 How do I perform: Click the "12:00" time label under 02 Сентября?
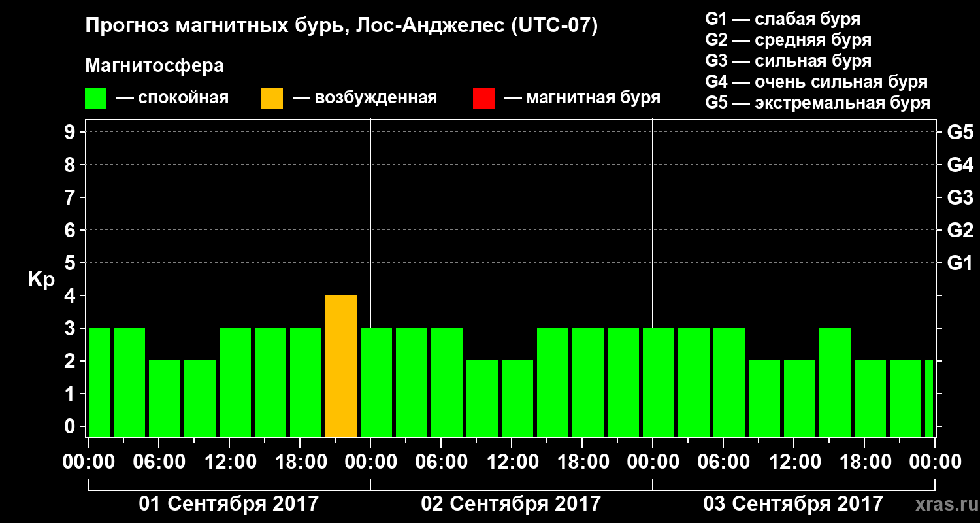pyautogui.click(x=512, y=462)
